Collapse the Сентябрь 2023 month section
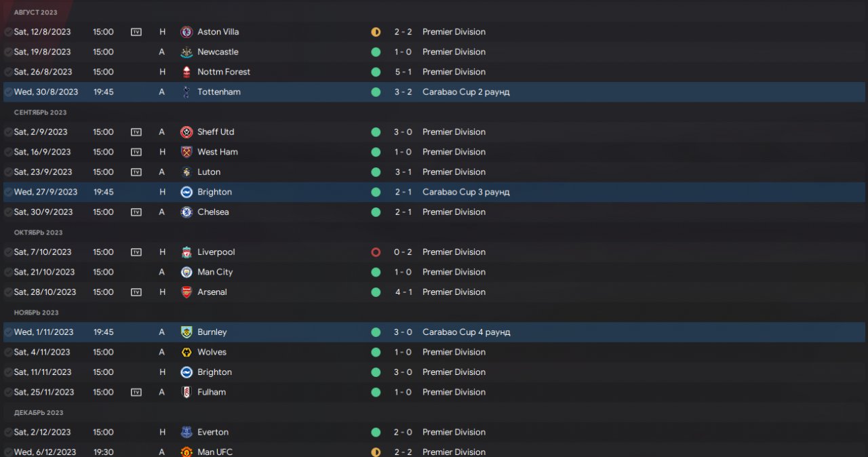 pyautogui.click(x=40, y=113)
